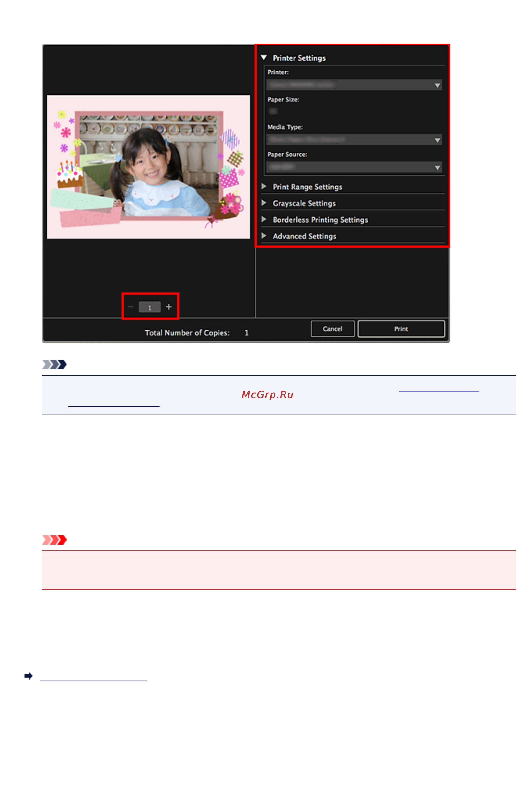Click the McGrp.Ru text
This screenshot has width=532, height=789.
click(267, 395)
